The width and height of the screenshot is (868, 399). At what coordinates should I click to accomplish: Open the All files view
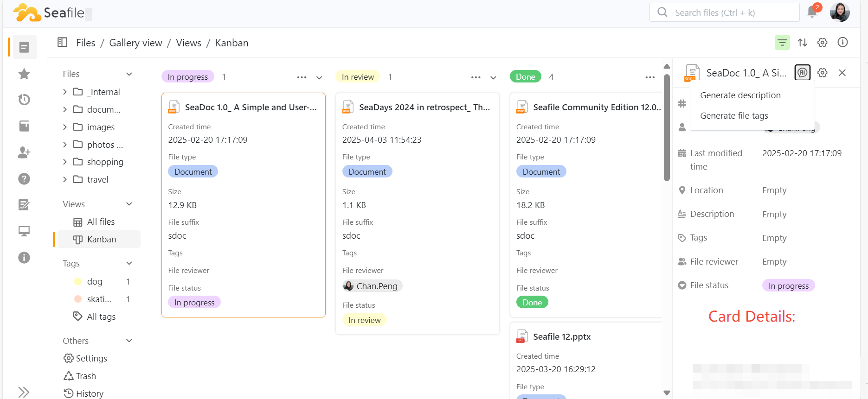click(x=101, y=222)
